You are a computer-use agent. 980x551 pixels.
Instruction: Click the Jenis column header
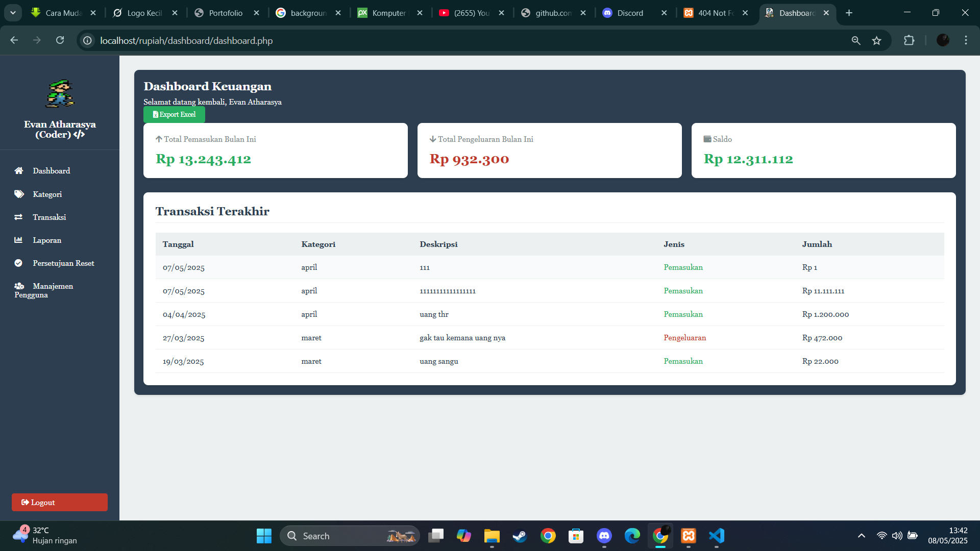click(674, 244)
